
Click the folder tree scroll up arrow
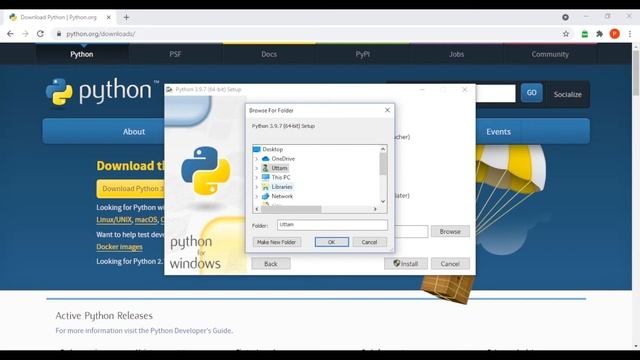click(x=383, y=149)
